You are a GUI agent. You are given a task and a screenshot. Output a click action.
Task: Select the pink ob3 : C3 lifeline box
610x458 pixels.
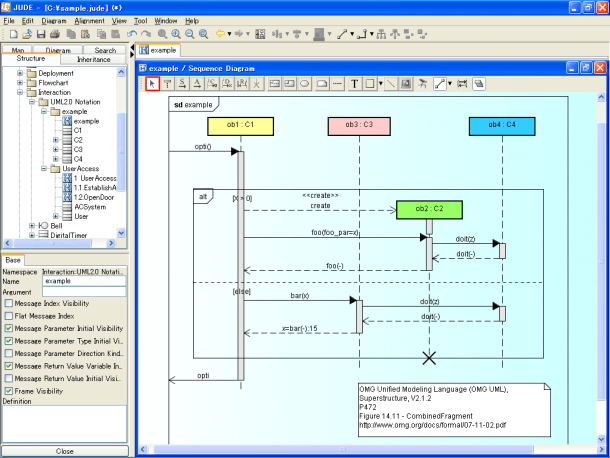[x=359, y=126]
